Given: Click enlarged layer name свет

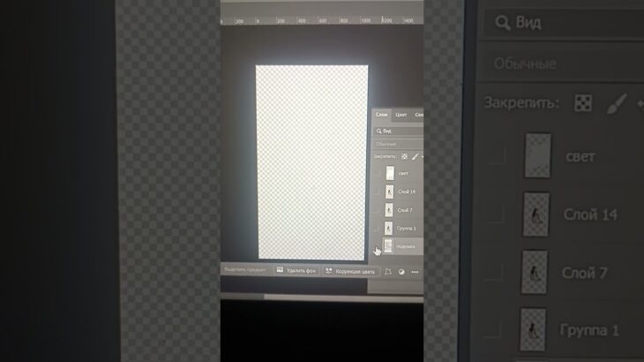Looking at the screenshot, I should [x=580, y=156].
